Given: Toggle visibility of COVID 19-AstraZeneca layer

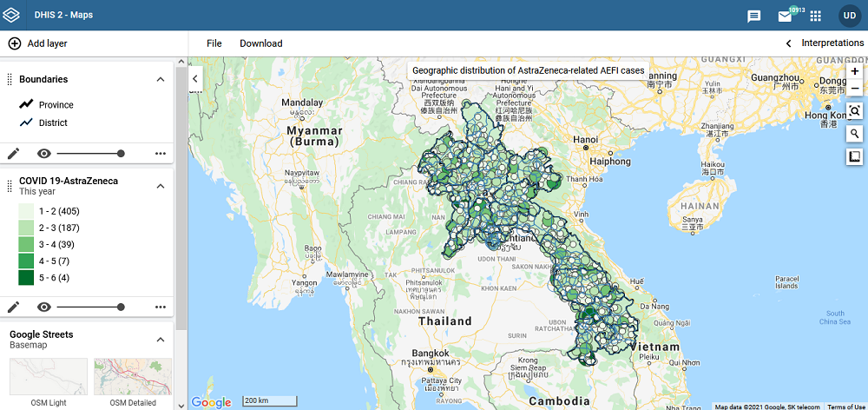Looking at the screenshot, I should point(44,307).
